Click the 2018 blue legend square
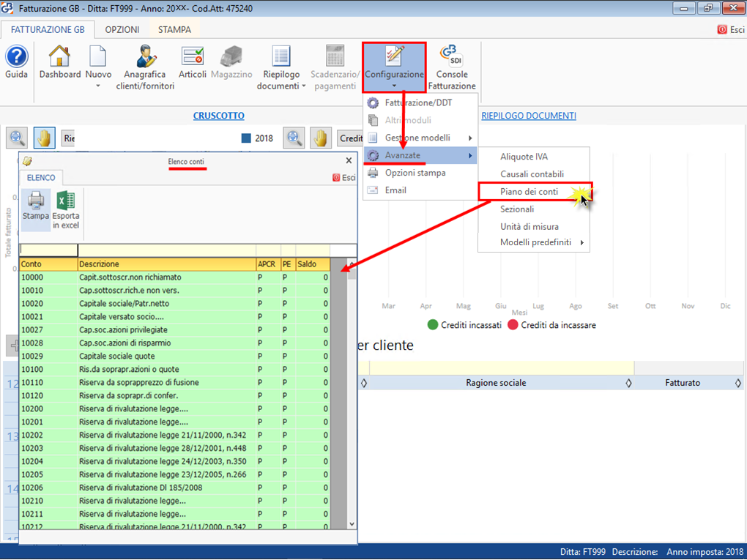 click(246, 138)
